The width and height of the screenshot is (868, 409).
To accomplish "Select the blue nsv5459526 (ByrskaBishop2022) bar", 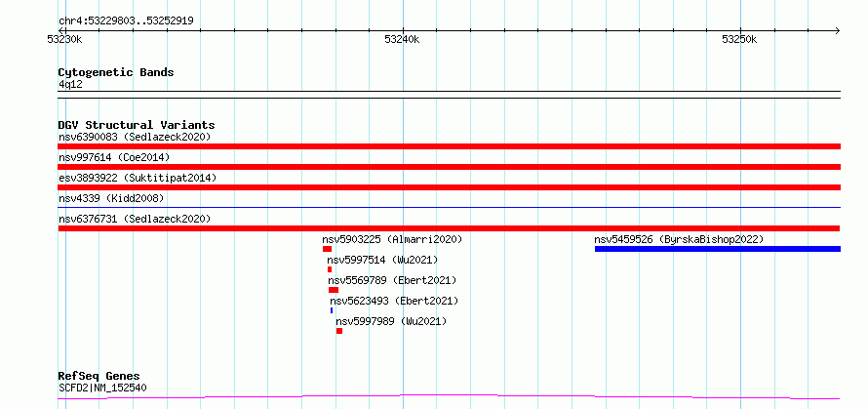I will click(x=718, y=249).
